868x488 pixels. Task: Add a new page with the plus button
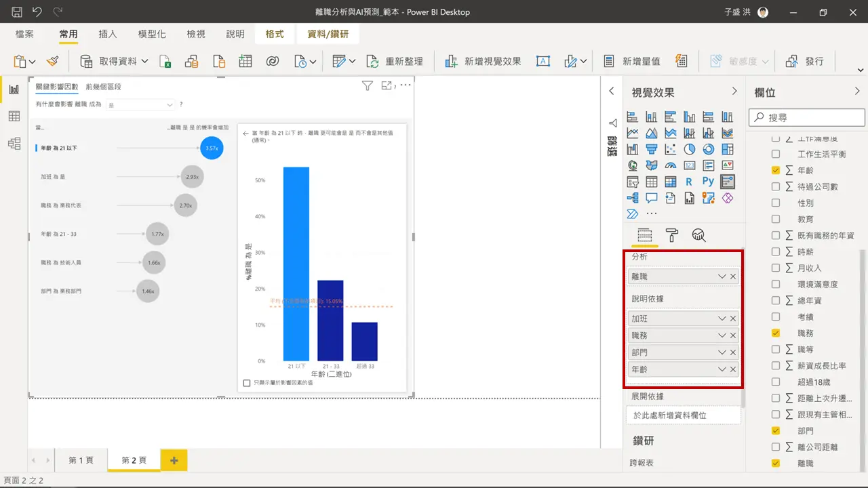point(174,460)
